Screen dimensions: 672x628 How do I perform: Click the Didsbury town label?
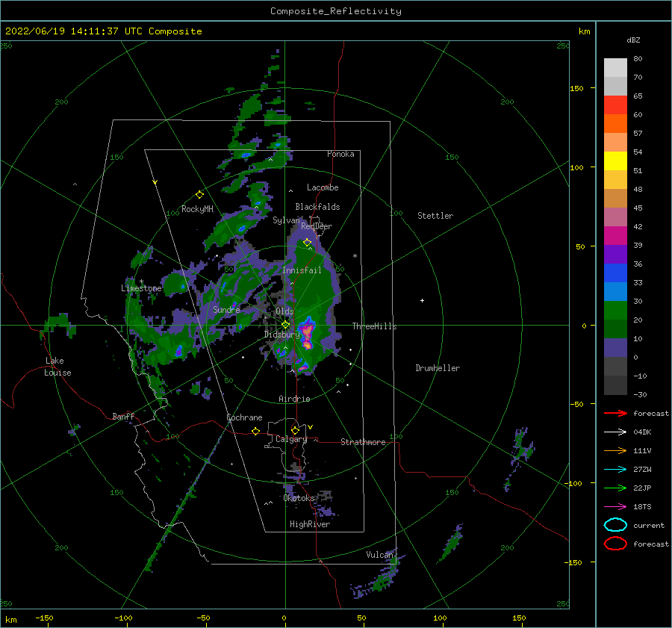click(x=281, y=335)
